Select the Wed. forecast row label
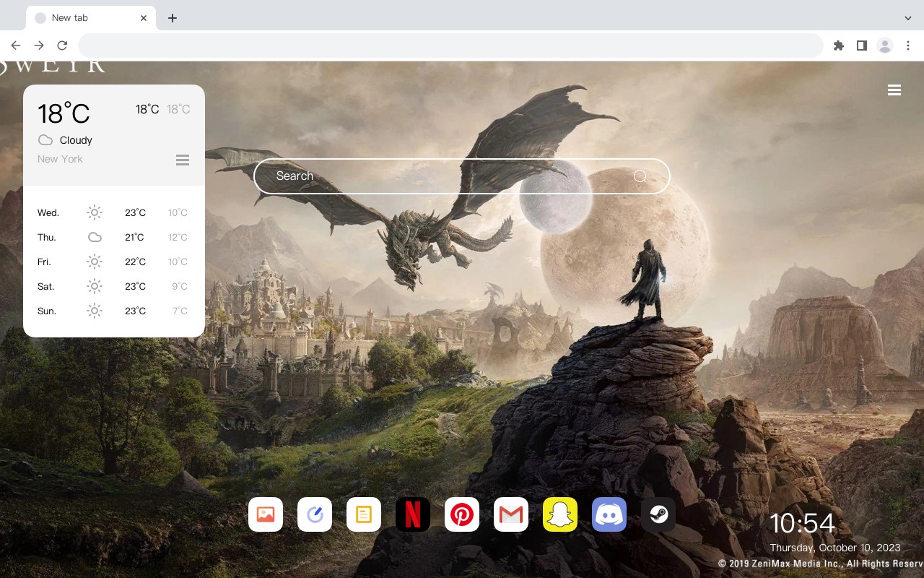924x578 pixels. coord(48,213)
